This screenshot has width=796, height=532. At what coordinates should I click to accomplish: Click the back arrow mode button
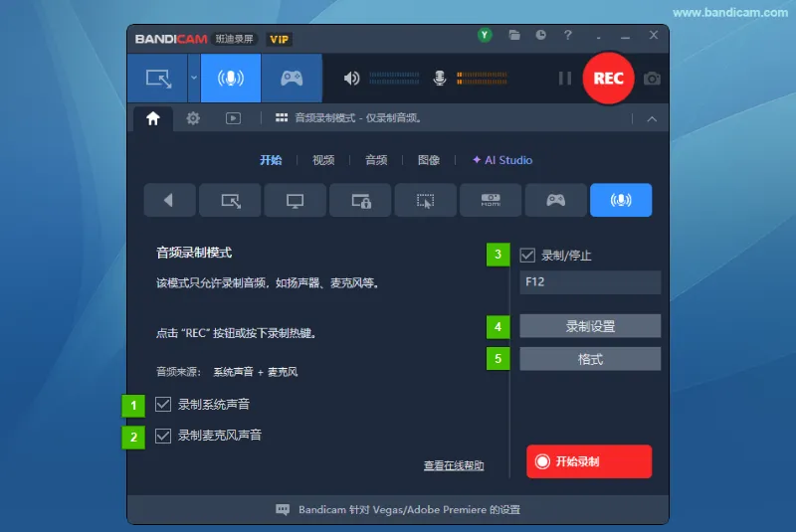point(169,200)
